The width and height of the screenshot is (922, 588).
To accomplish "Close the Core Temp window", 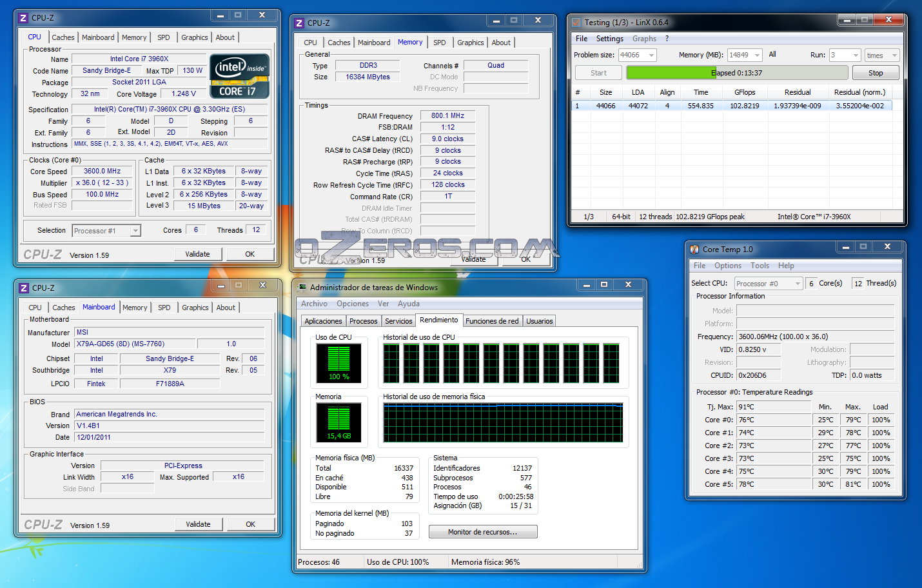I will click(x=887, y=247).
